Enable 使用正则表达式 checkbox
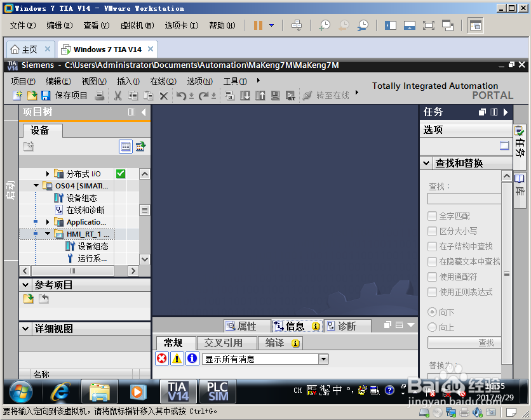This screenshot has width=531, height=420. pyautogui.click(x=432, y=292)
